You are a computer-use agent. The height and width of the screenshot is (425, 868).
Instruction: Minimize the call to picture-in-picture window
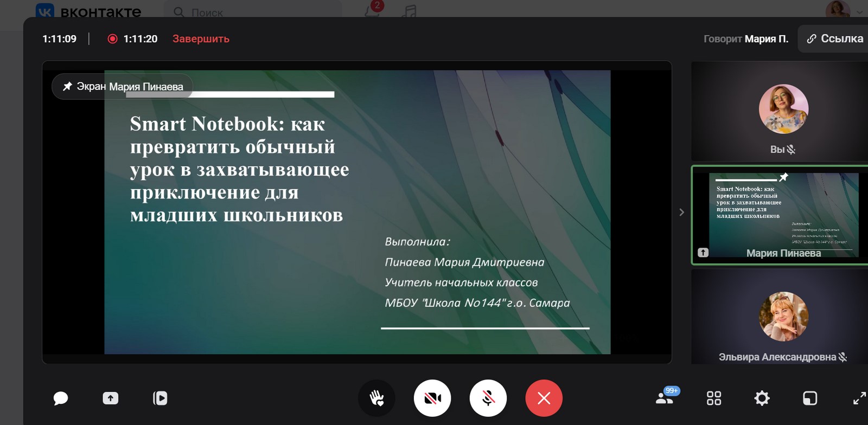click(809, 398)
